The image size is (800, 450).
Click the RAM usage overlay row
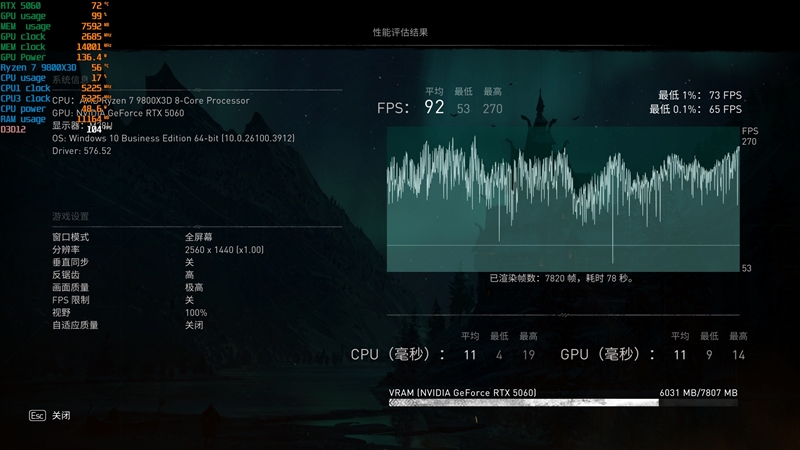click(55, 119)
